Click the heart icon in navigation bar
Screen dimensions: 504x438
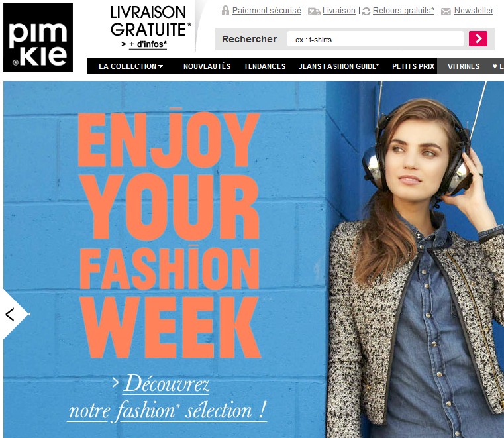(495, 66)
